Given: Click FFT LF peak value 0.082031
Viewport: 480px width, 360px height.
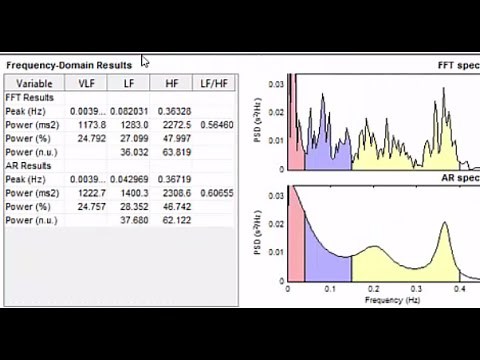Looking at the screenshot, I should [129, 111].
